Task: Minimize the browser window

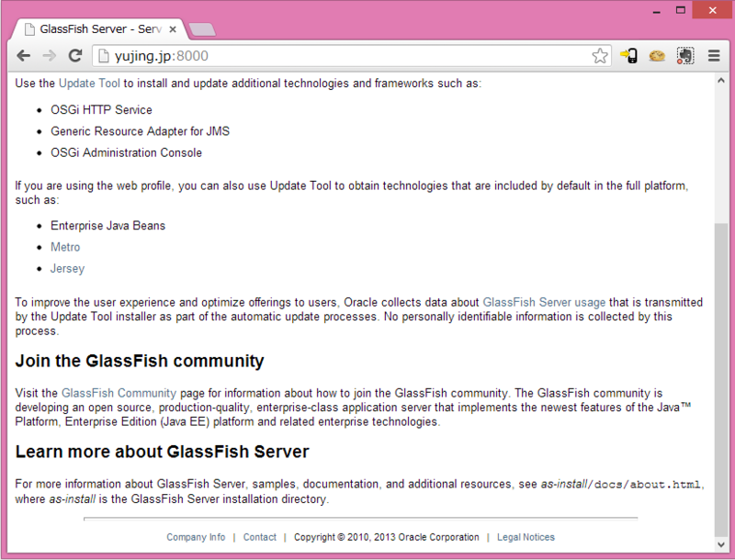Action: tap(656, 11)
